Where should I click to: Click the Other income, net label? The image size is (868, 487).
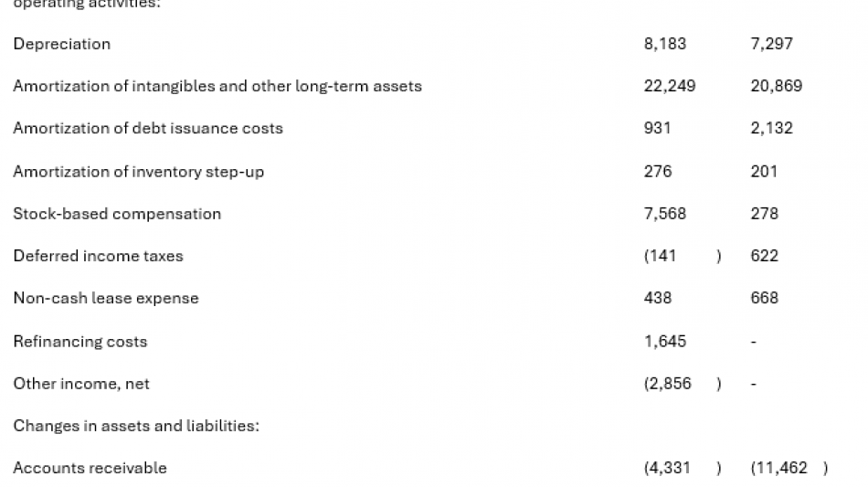click(81, 384)
